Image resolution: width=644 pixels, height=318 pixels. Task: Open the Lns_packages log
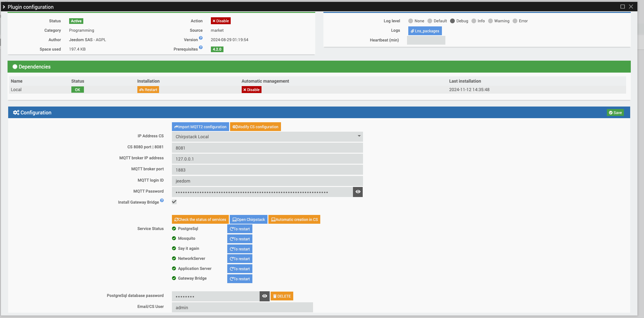[x=425, y=31]
